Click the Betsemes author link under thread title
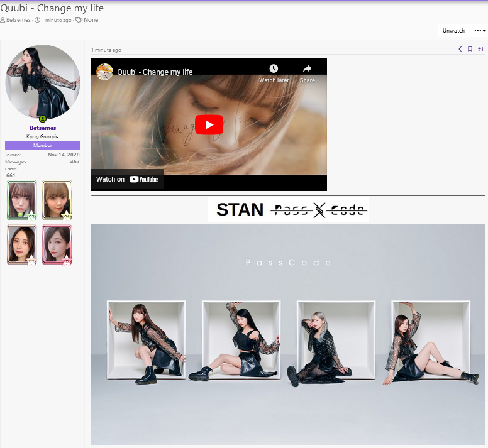Viewport: 488px width, 448px height. tap(18, 20)
